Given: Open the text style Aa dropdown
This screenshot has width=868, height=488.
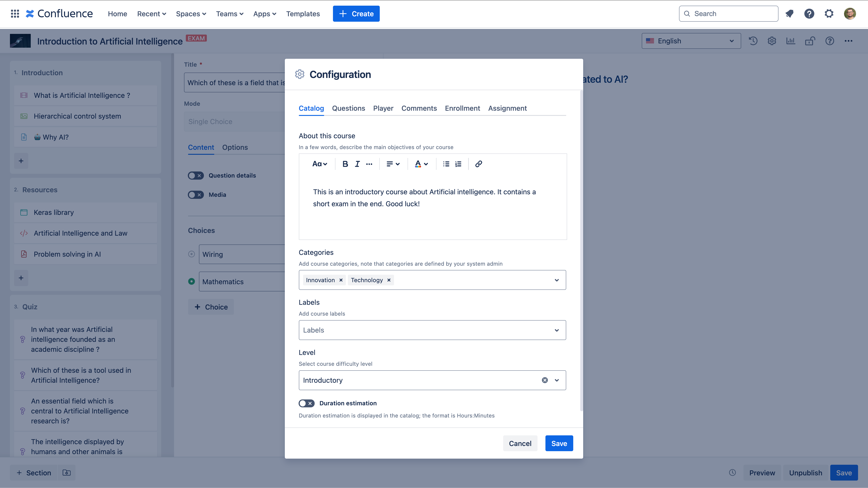Looking at the screenshot, I should click(320, 164).
